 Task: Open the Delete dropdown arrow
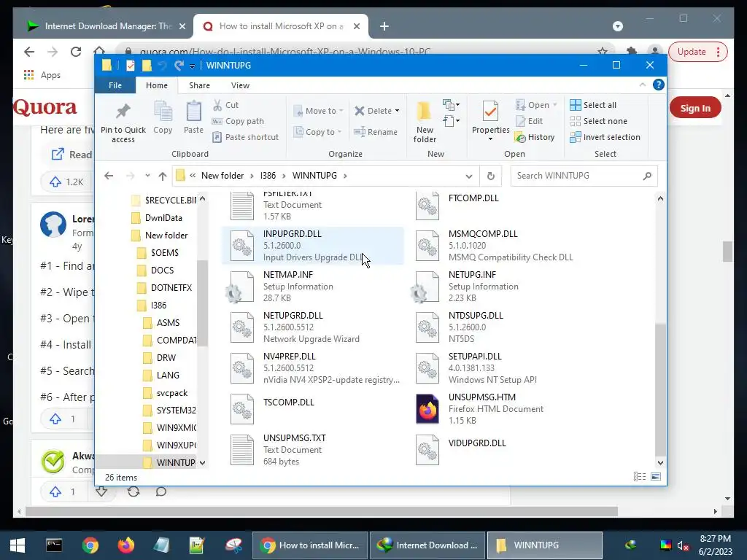tap(397, 111)
